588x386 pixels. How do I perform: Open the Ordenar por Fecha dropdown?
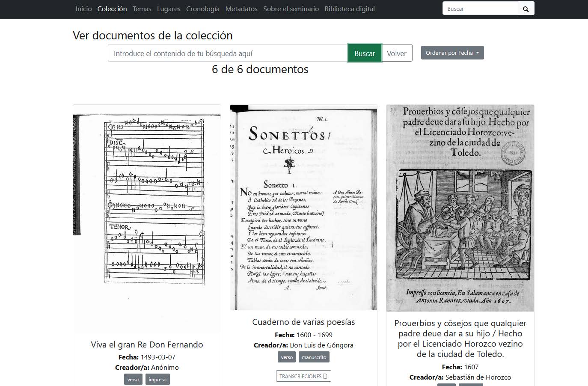click(452, 53)
